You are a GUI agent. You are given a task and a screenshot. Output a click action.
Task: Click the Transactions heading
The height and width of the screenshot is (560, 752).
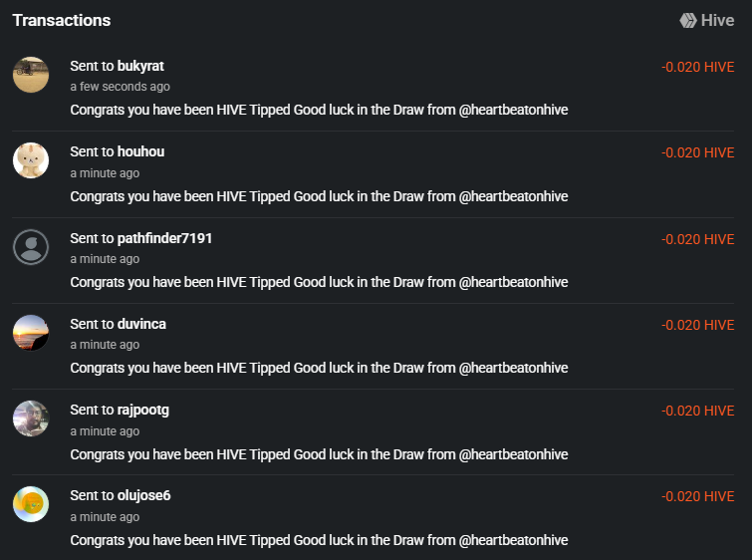62,20
